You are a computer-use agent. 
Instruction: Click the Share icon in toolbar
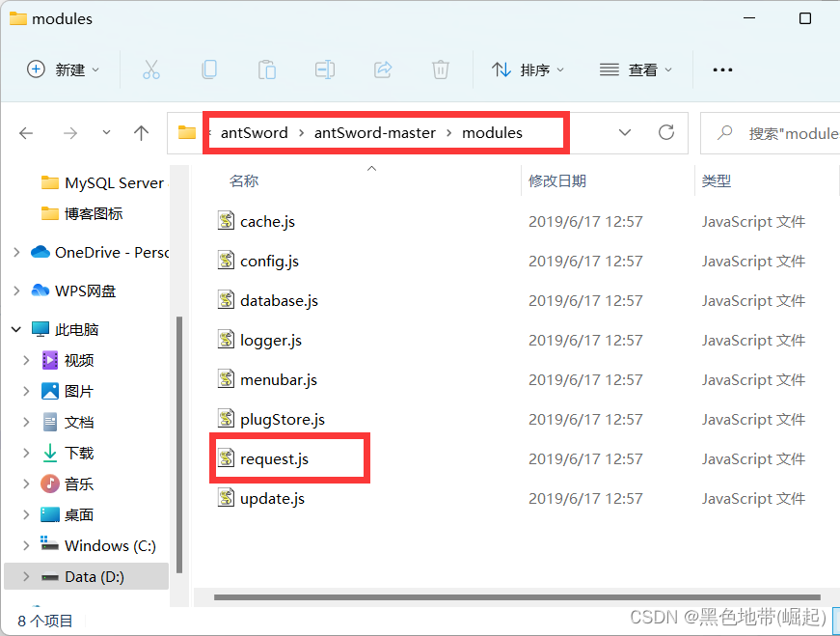[383, 69]
